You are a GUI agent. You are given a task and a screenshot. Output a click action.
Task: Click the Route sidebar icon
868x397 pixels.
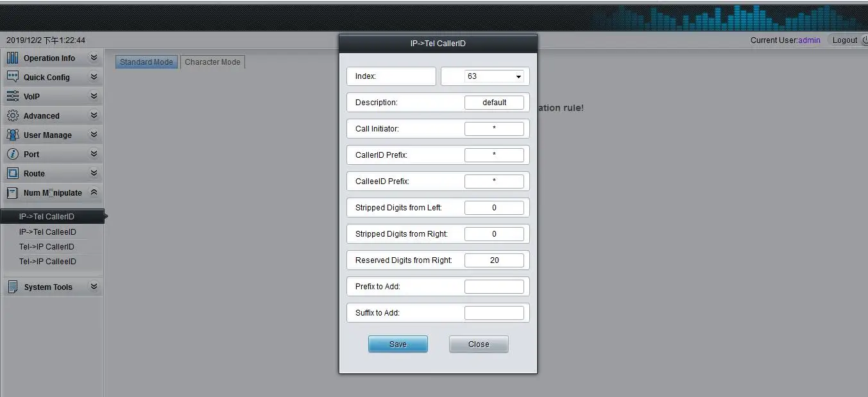[x=12, y=174]
